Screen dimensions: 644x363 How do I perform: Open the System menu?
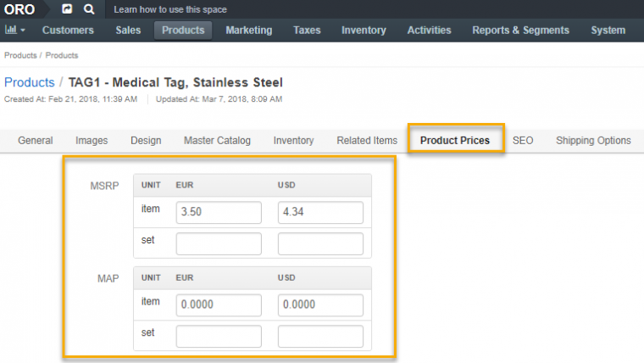[x=608, y=30]
